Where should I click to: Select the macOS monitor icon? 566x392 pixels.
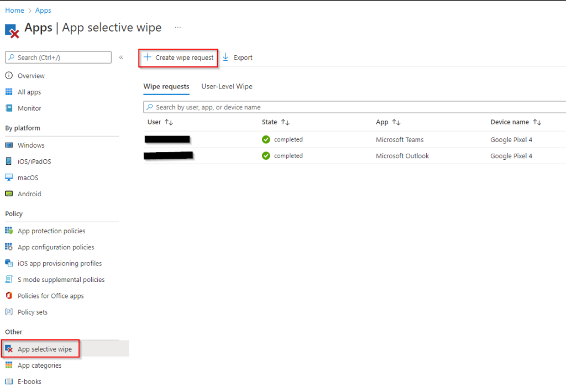(x=9, y=177)
